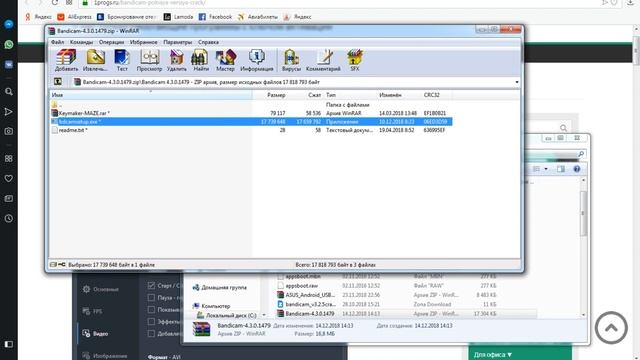Open history clock icon in sidebar

(x=9, y=218)
